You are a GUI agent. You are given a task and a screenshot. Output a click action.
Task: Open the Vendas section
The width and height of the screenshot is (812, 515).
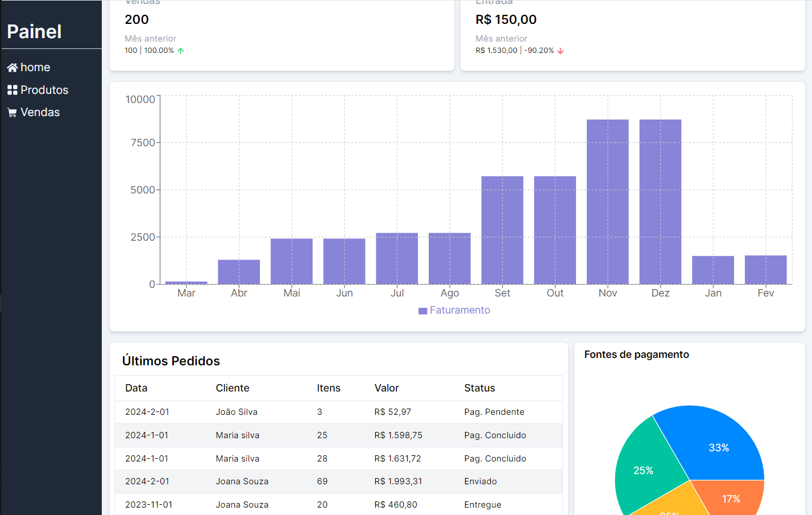pyautogui.click(x=40, y=112)
